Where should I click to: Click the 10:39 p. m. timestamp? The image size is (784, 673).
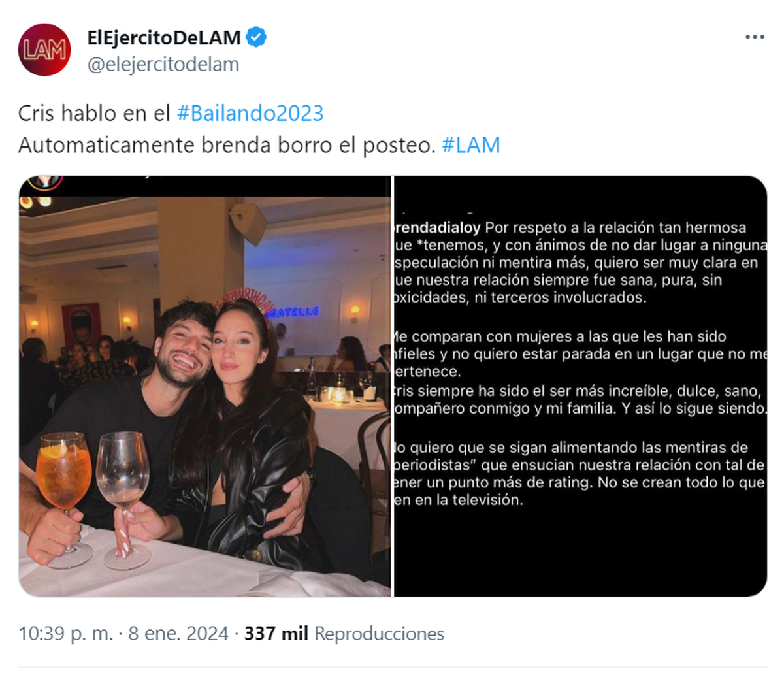coord(65,634)
